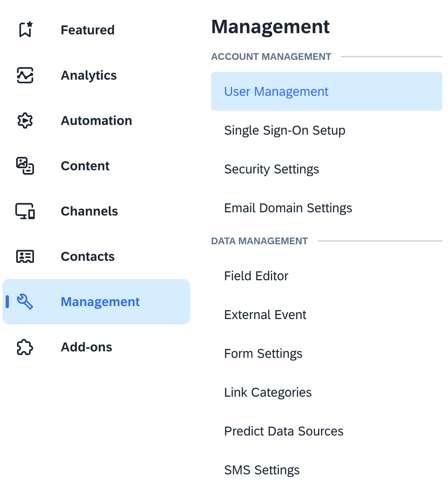Click the Automation gear icon
This screenshot has width=448, height=499.
click(25, 121)
